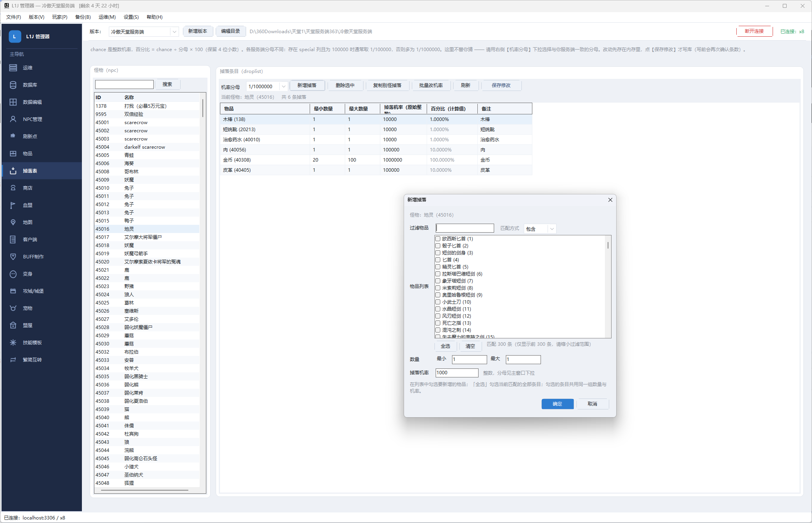Open the 技能模板 asterisk icon
The width and height of the screenshot is (812, 523).
coord(13,343)
